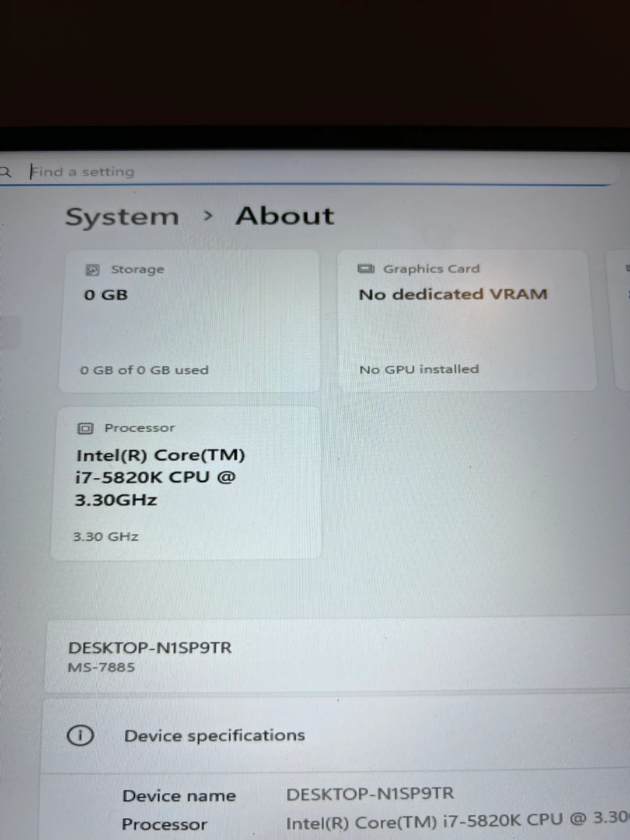This screenshot has height=840, width=630.
Task: Click the search magnifier icon
Action: (x=5, y=172)
